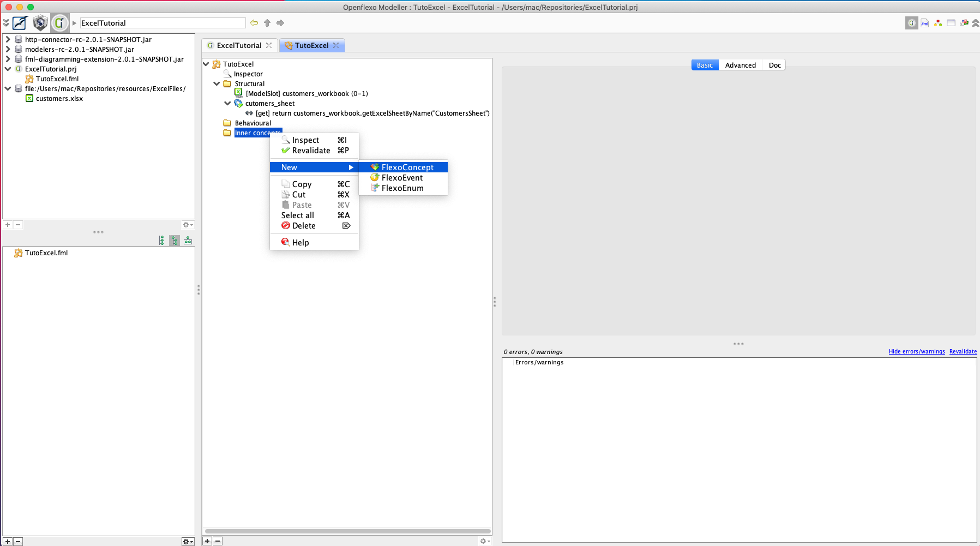
Task: Choose Select all in the context menu
Action: click(x=314, y=215)
